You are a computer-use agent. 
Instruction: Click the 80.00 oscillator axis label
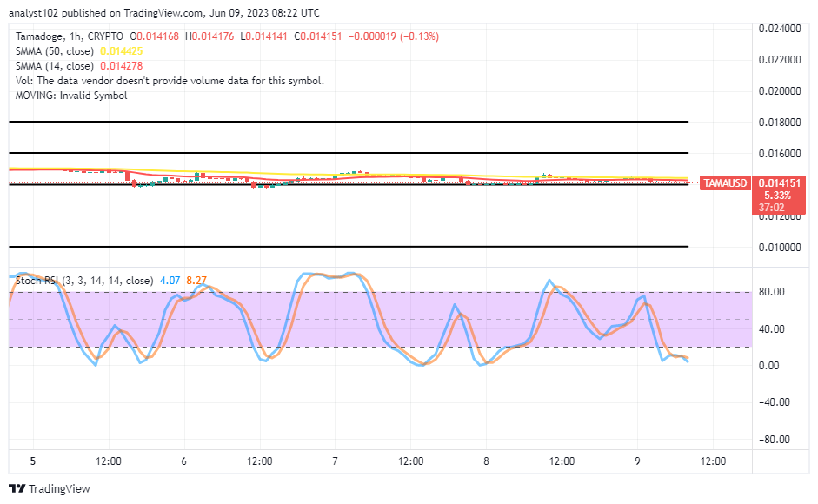[x=772, y=292]
